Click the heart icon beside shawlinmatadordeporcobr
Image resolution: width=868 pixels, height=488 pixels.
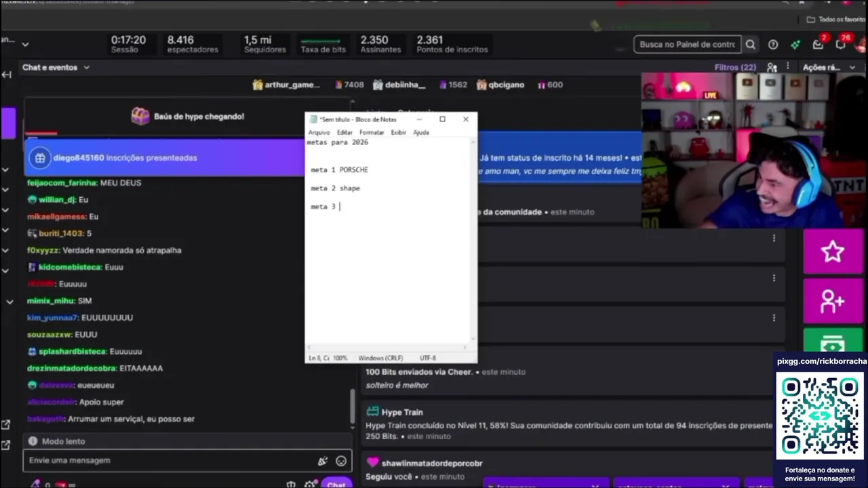372,463
